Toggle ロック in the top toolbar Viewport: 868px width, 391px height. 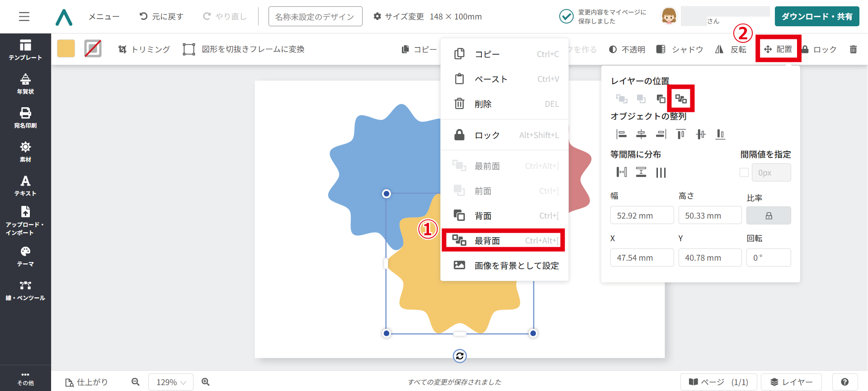click(819, 49)
